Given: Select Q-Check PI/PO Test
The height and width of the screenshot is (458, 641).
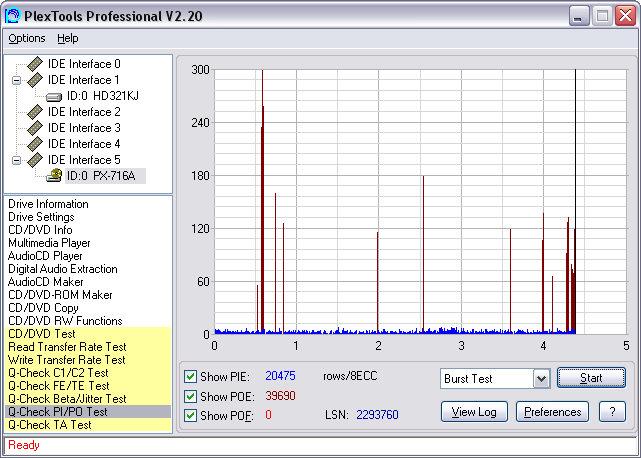Looking at the screenshot, I should point(88,412).
